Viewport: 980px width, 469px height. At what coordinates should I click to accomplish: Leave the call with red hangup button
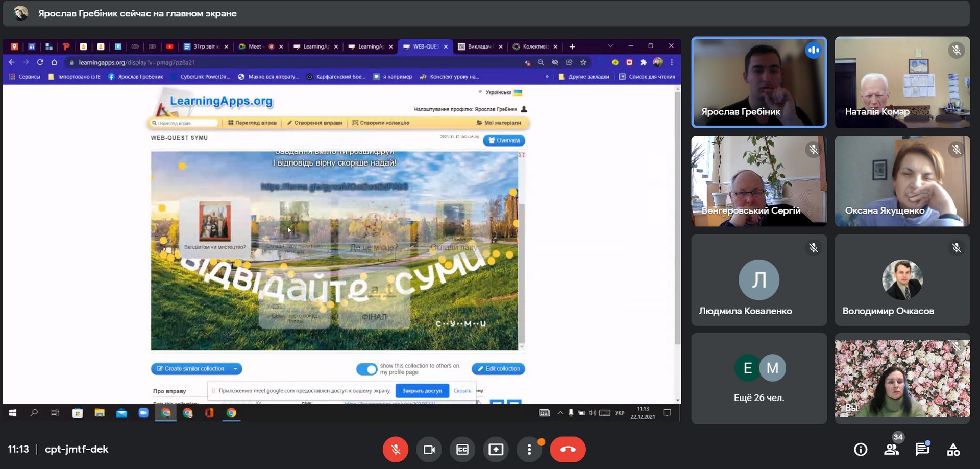point(568,450)
